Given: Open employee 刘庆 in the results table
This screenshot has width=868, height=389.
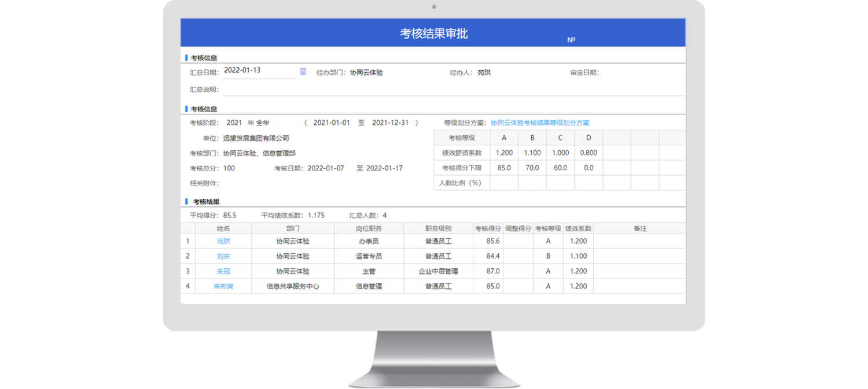Looking at the screenshot, I should [x=223, y=257].
